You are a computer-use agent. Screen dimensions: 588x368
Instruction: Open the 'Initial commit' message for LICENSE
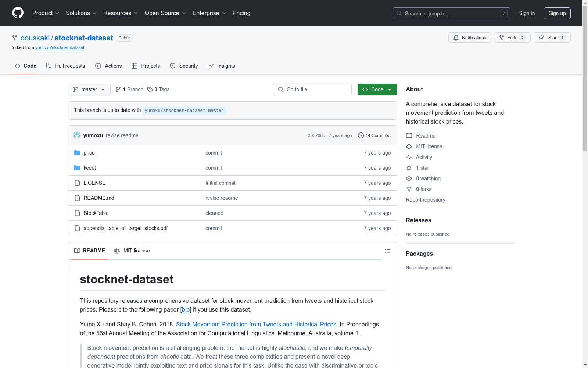point(220,183)
